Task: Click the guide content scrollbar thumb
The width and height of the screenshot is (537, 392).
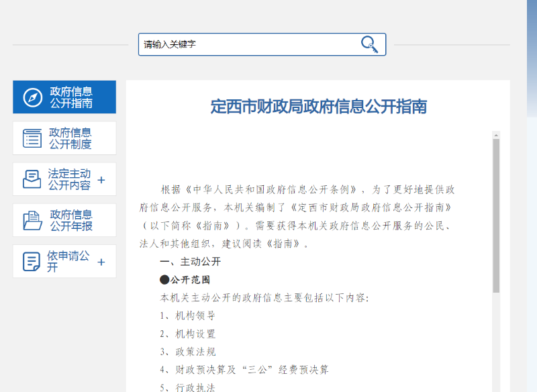Action: 496,215
